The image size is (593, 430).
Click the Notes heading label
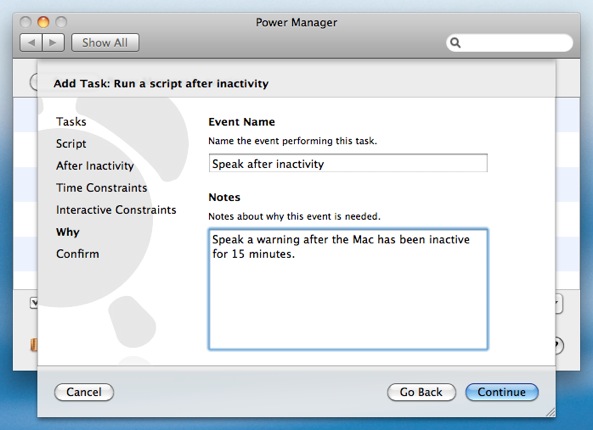[224, 197]
